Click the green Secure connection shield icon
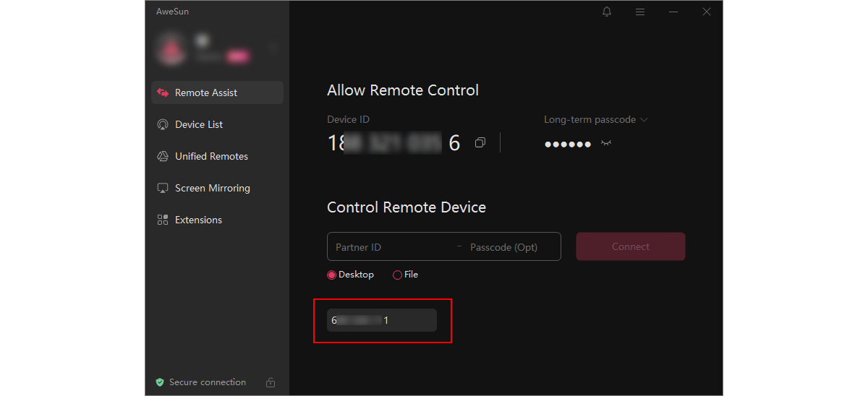The width and height of the screenshot is (868, 396). [160, 382]
